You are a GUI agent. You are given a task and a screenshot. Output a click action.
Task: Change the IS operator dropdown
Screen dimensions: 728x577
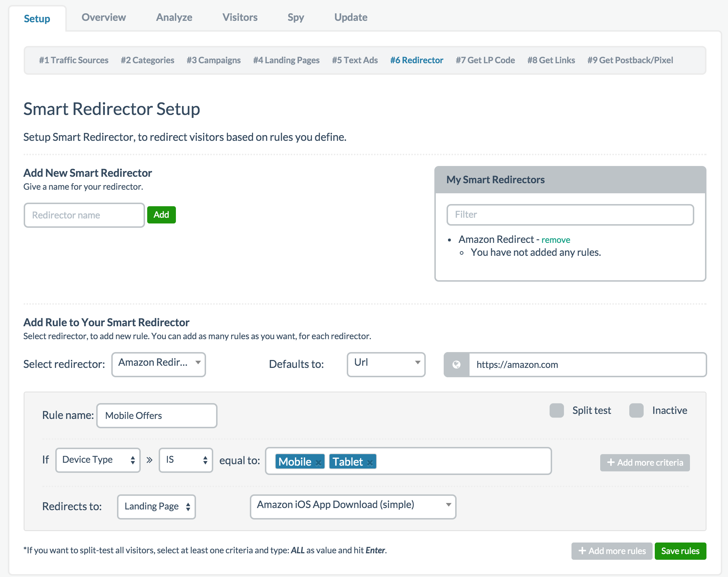[x=186, y=460]
